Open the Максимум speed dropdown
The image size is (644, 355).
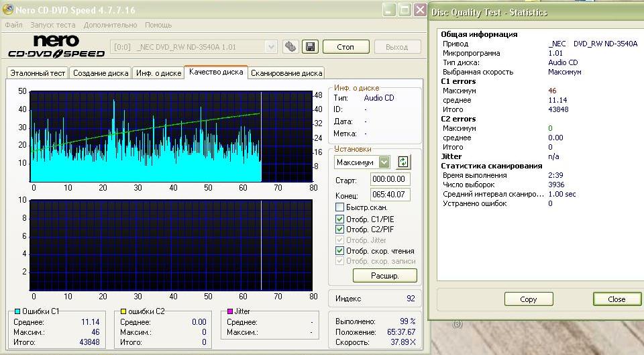[x=384, y=162]
